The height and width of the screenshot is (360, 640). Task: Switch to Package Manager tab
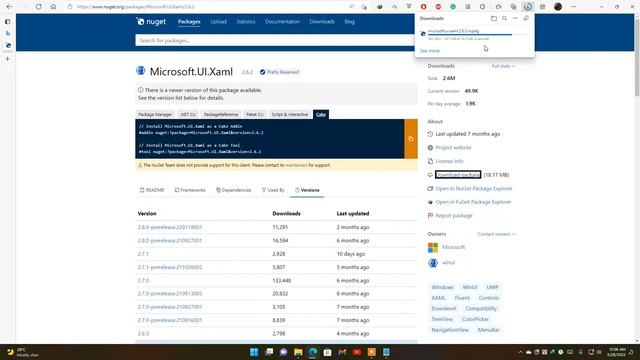pyautogui.click(x=155, y=114)
